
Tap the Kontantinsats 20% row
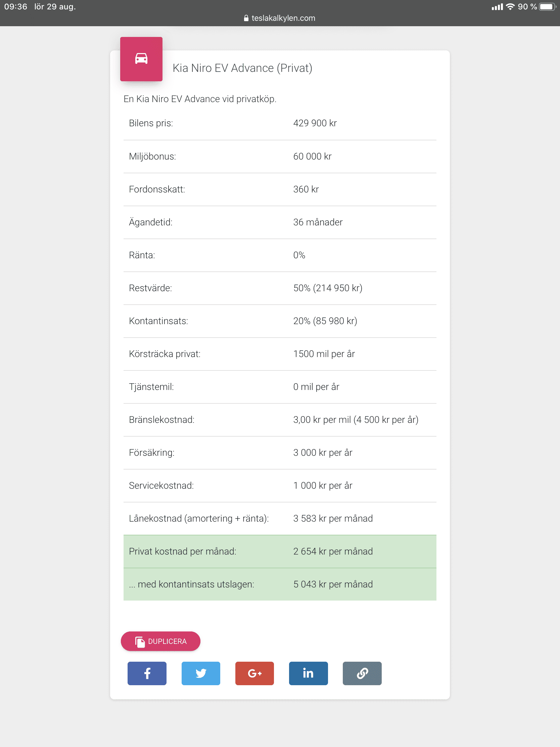(279, 321)
